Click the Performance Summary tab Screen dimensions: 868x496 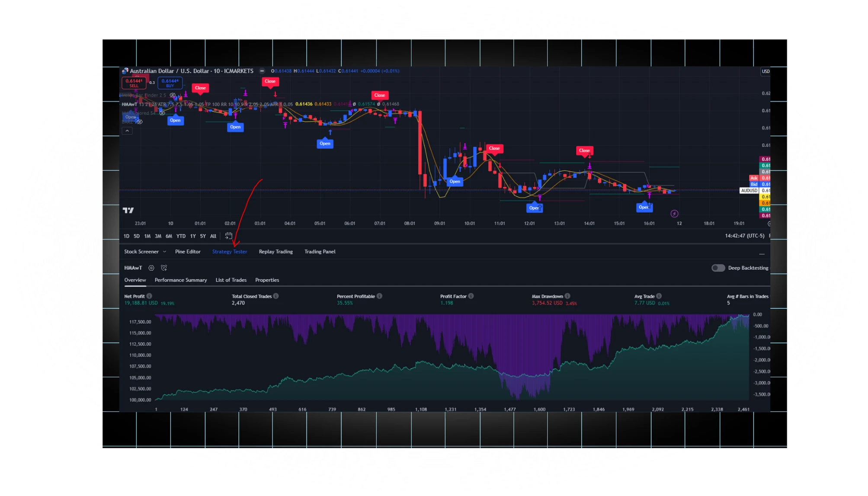[181, 280]
